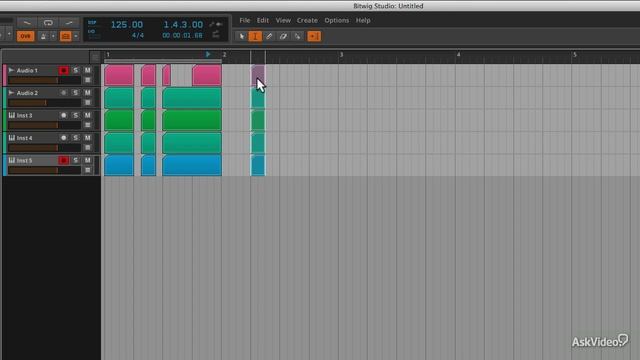Toggle the loop button in transport
Image resolution: width=640 pixels, height=360 pixels.
click(48, 23)
